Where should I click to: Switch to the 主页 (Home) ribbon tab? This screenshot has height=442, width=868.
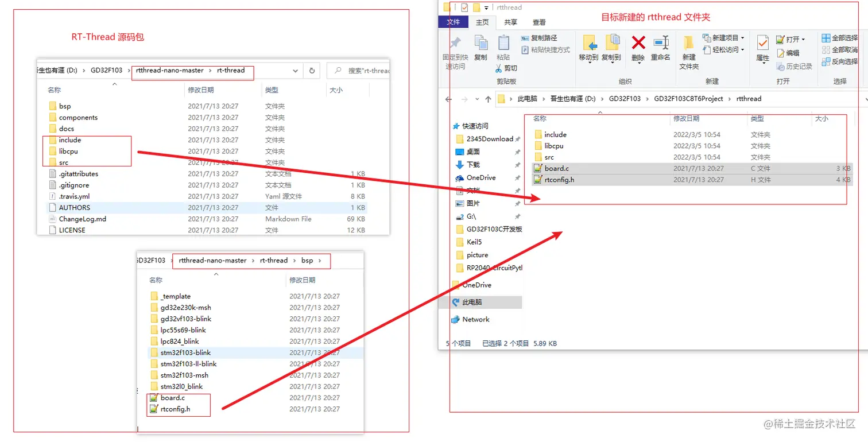point(482,22)
